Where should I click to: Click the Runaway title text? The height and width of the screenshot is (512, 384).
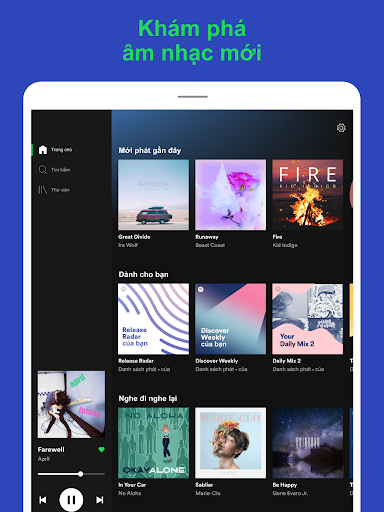coord(207,237)
